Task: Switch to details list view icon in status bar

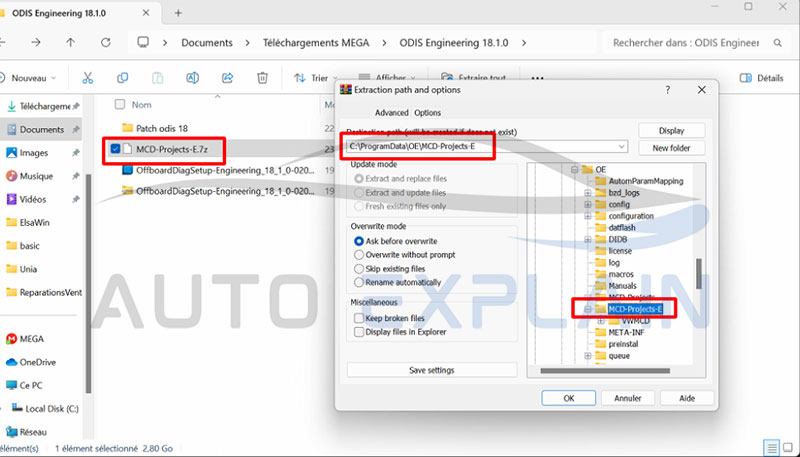Action: pos(772,448)
